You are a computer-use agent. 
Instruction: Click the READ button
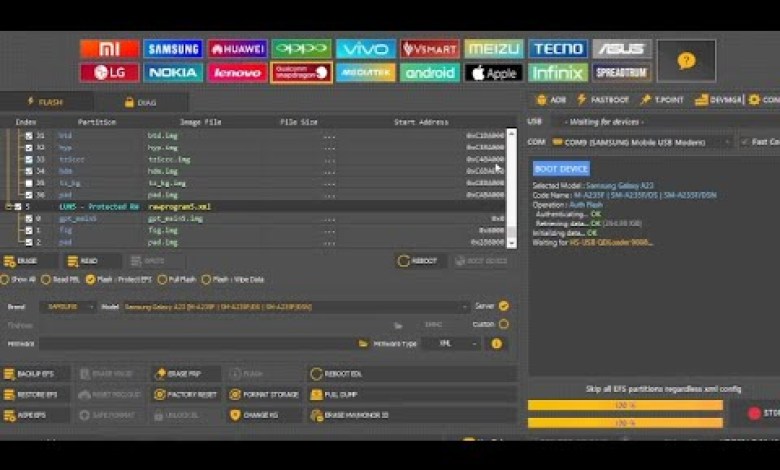pos(91,261)
